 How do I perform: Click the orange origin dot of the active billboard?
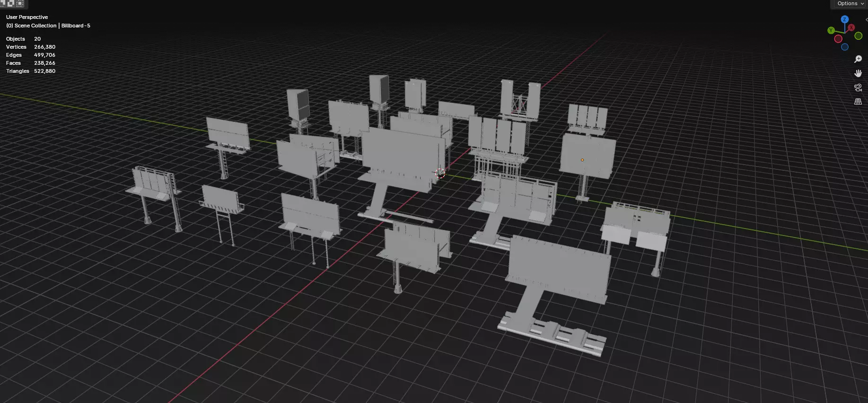coord(582,160)
